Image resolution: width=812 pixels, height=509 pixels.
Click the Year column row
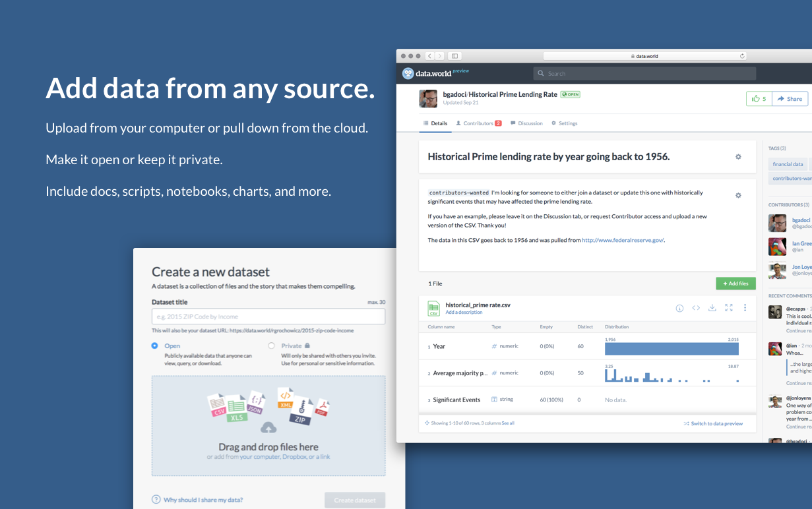click(x=587, y=346)
